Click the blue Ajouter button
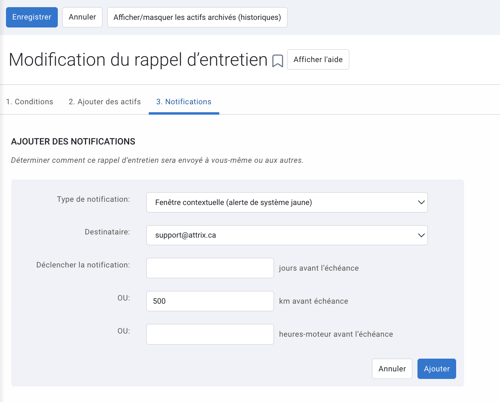 437,369
